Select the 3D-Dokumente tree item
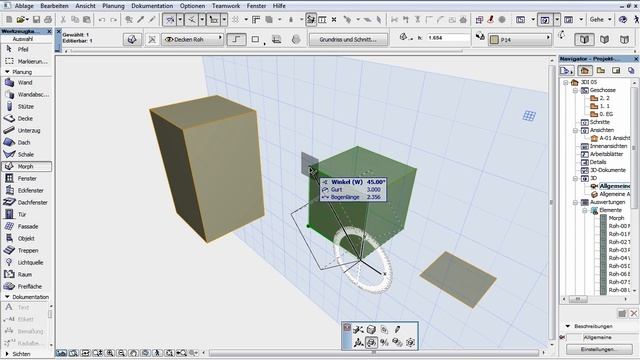This screenshot has width=640, height=360. 608,170
